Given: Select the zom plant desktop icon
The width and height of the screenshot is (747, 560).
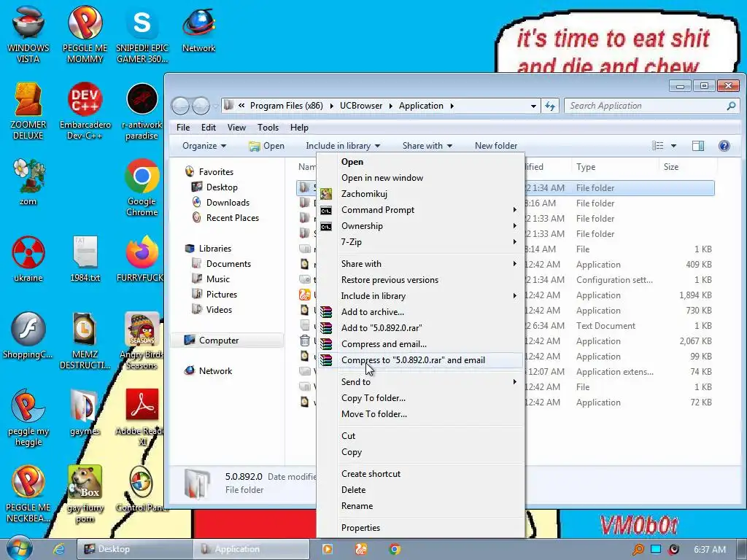Looking at the screenshot, I should (x=28, y=182).
